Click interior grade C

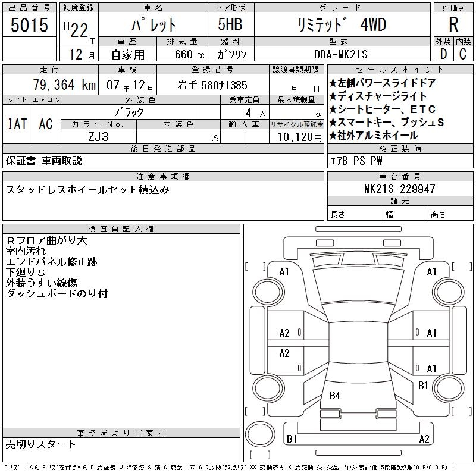tap(463, 54)
